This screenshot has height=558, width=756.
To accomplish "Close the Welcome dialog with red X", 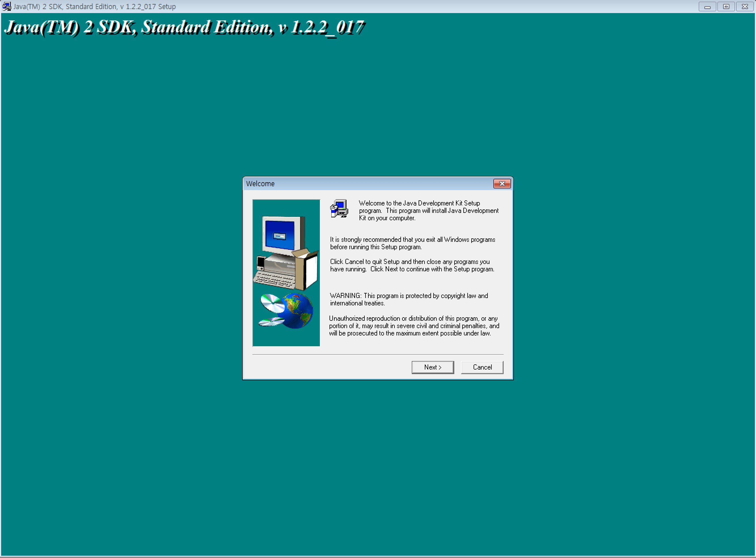I will point(502,184).
